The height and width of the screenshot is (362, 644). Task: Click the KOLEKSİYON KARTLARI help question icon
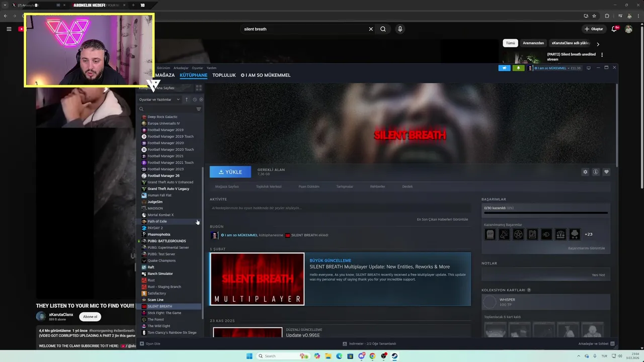(x=529, y=290)
